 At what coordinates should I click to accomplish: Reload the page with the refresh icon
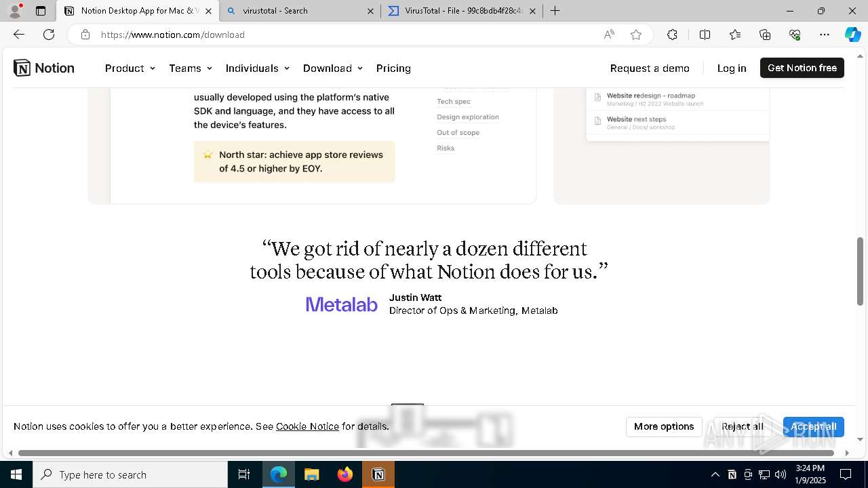(x=49, y=35)
